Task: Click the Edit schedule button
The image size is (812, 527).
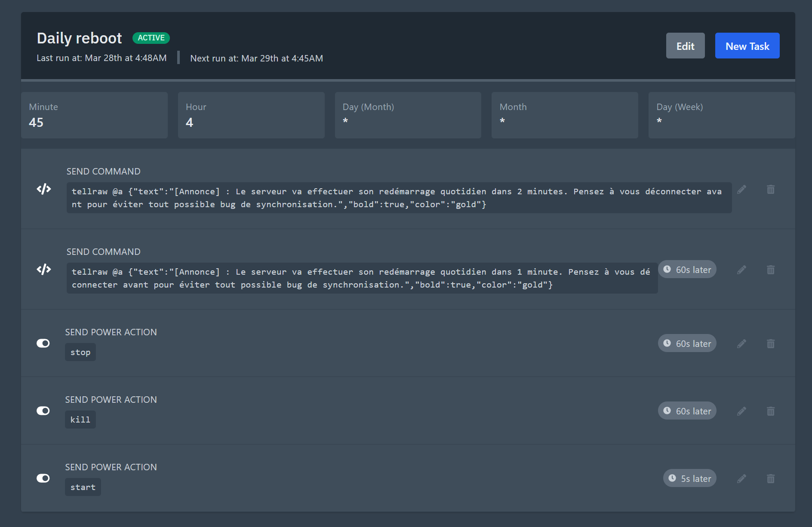Action: pos(685,46)
